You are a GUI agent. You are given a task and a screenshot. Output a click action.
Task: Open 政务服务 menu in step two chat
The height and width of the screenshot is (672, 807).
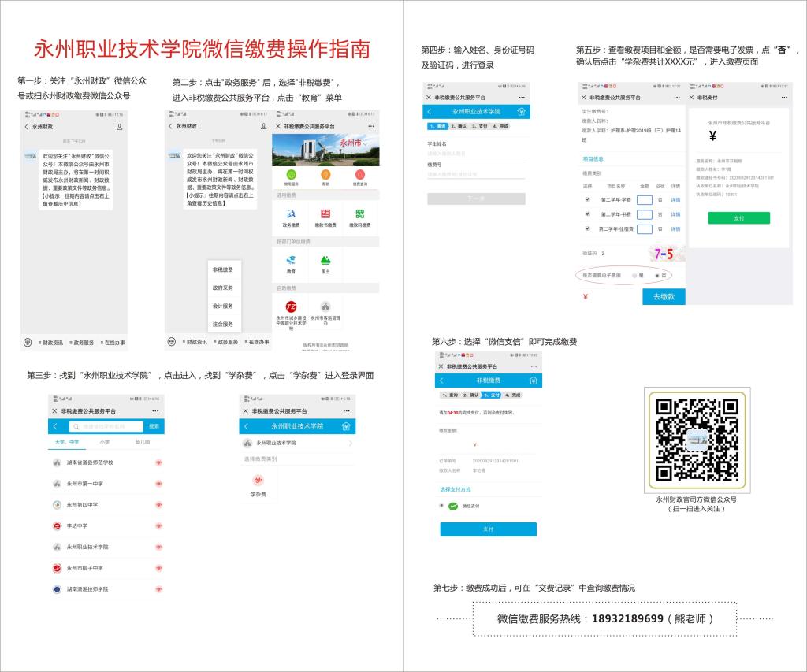[226, 342]
